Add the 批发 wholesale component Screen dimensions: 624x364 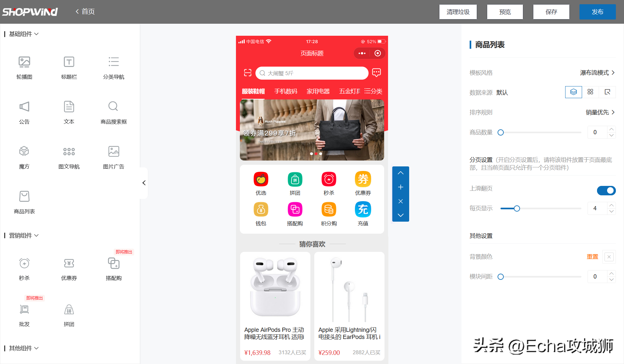(24, 315)
